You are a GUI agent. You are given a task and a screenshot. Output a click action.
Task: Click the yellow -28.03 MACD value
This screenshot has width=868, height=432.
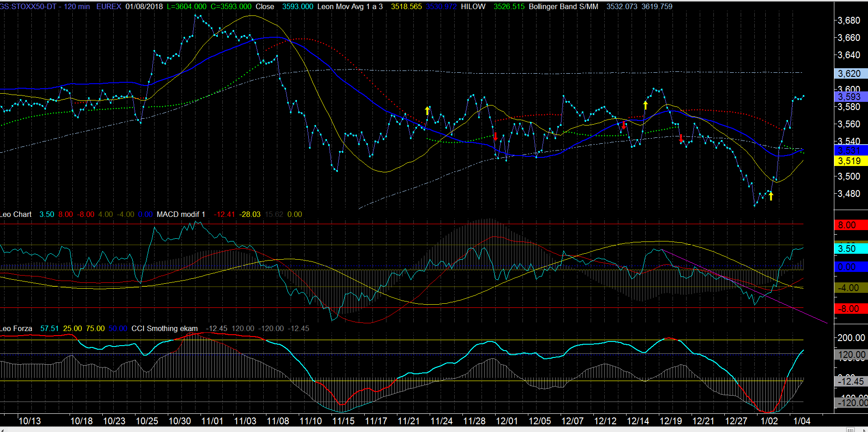250,214
